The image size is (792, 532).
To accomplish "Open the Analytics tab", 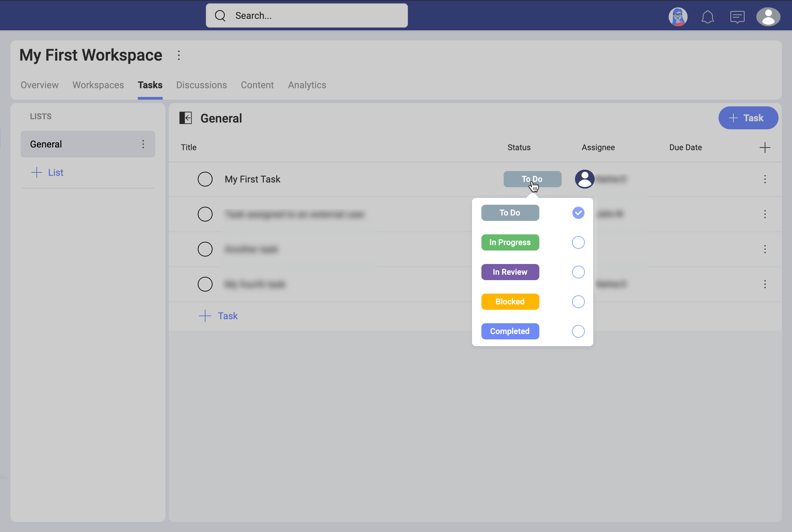I will 307,85.
